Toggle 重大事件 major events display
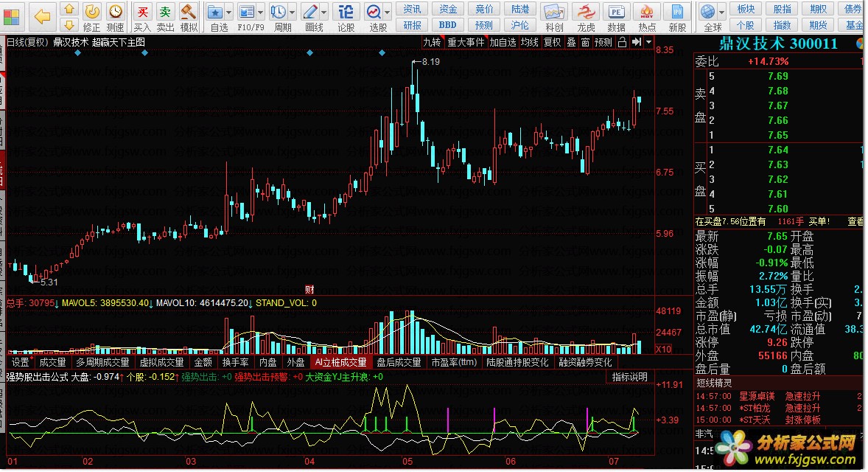Viewport: 868px width, 472px height. click(466, 42)
